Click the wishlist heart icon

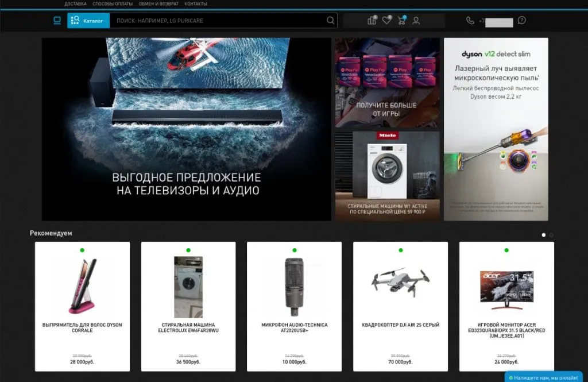[387, 20]
